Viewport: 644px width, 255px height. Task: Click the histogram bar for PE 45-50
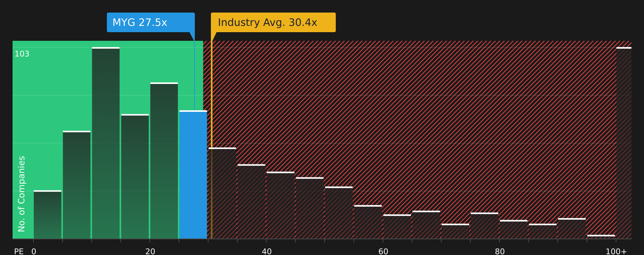(310, 208)
